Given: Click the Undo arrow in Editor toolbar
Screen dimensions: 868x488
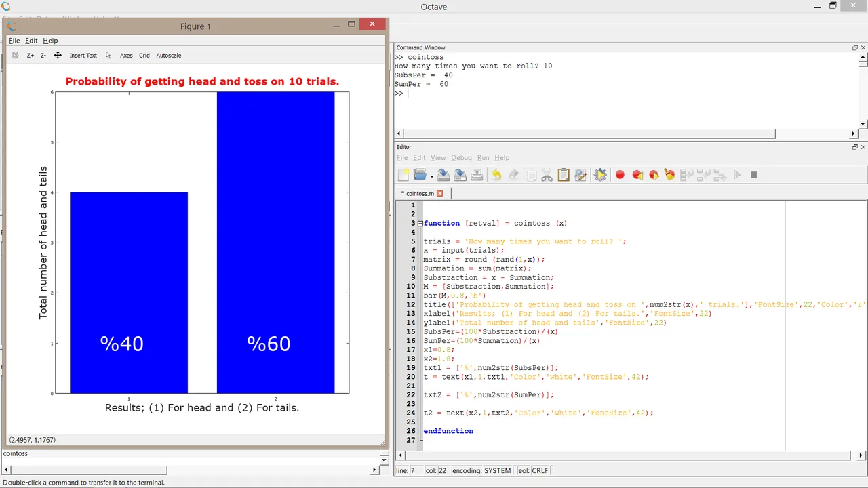Looking at the screenshot, I should tap(496, 175).
